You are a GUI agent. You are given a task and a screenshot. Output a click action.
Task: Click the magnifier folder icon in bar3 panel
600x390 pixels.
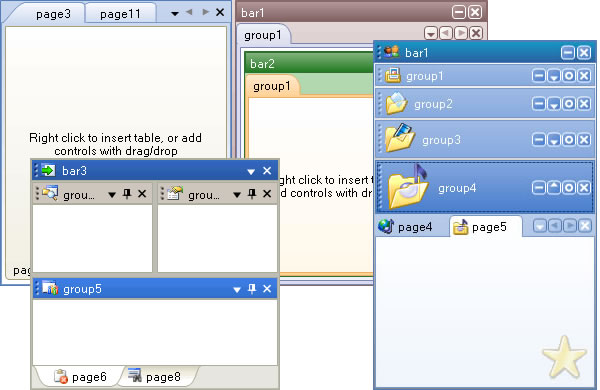50,193
